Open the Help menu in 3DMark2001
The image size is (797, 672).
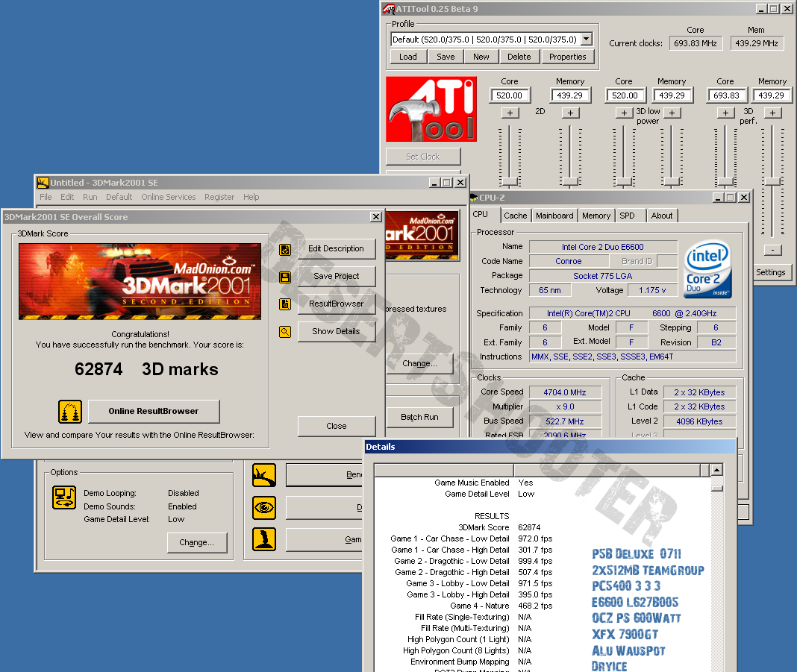(251, 197)
